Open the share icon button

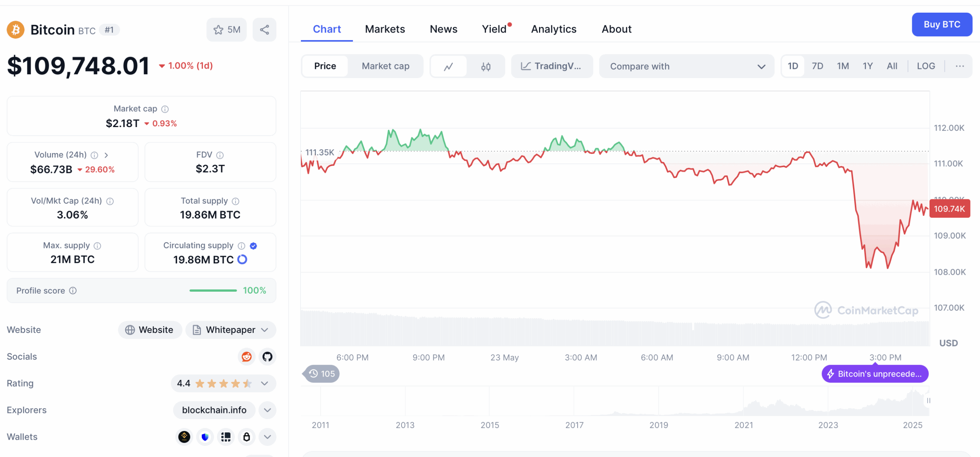265,30
